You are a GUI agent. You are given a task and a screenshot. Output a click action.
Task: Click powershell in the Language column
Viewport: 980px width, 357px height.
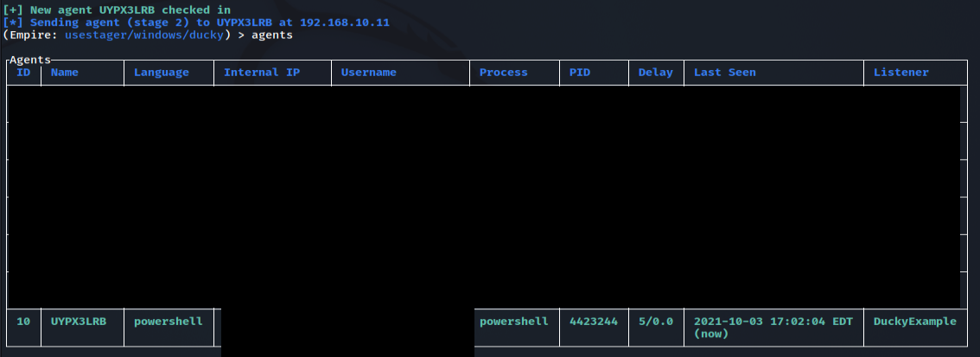click(x=169, y=322)
